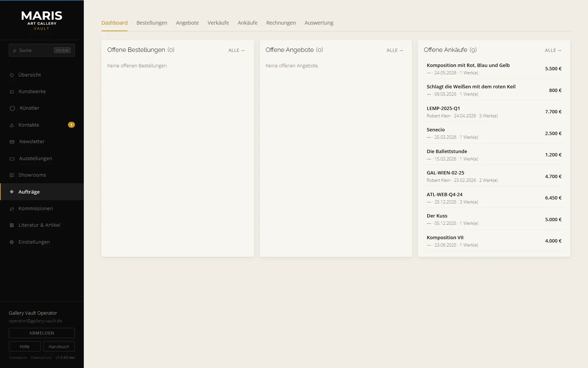Open the LEMP-2025-Q1 purchase entry

click(494, 112)
